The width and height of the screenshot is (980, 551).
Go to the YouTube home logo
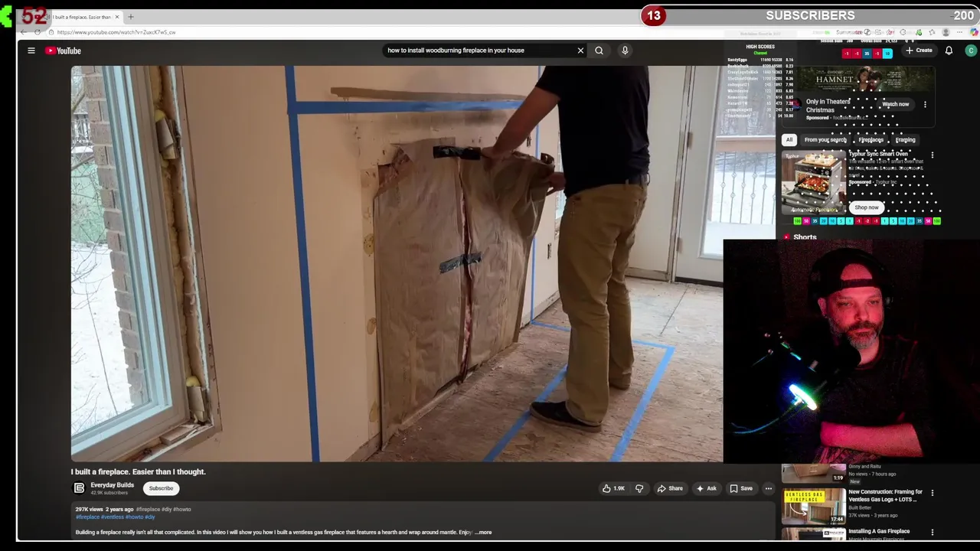63,51
